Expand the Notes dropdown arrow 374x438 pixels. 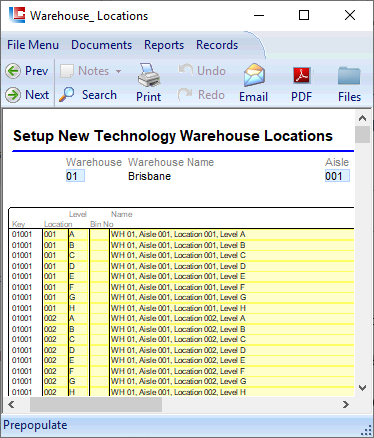[x=118, y=71]
